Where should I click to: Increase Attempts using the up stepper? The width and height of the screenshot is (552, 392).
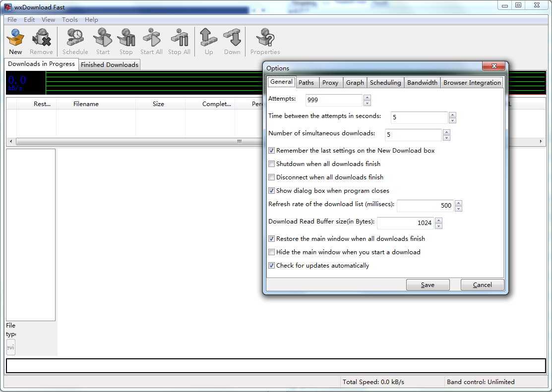pyautogui.click(x=367, y=97)
